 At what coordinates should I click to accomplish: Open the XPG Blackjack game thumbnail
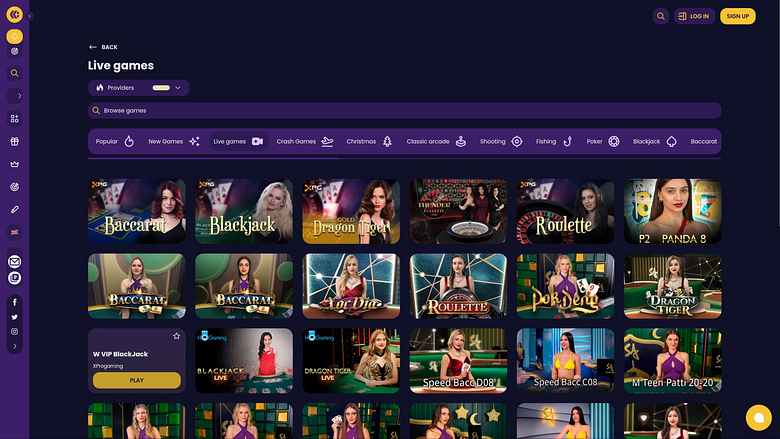tap(244, 211)
